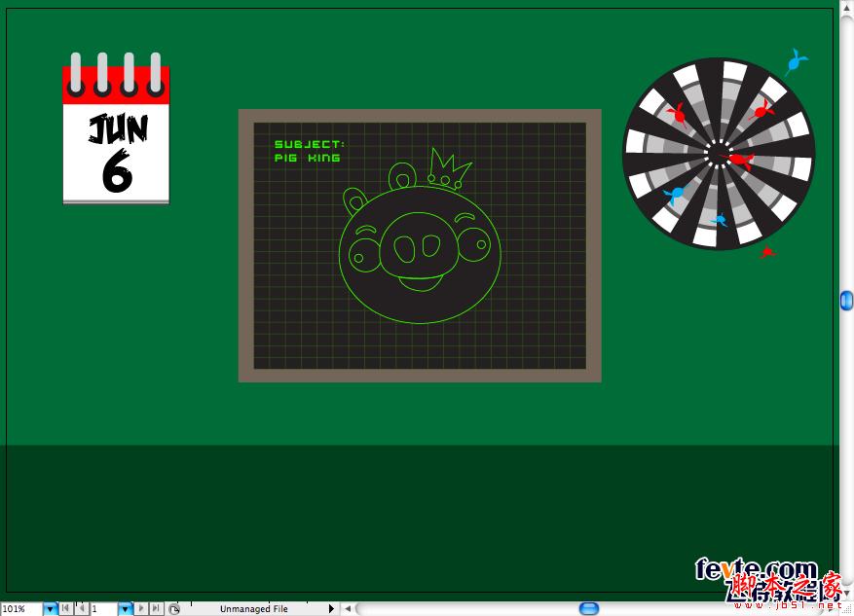The image size is (854, 616).
Task: Select the PIG KING text on the blueprint
Action: (307, 158)
